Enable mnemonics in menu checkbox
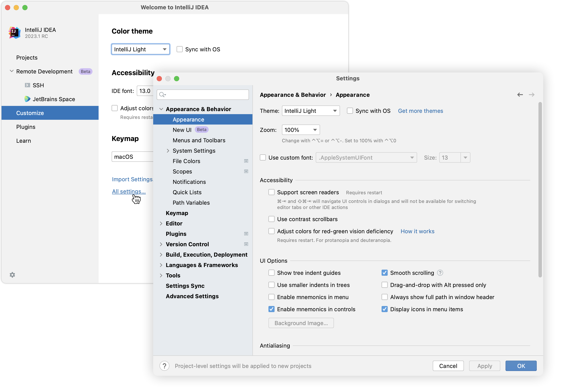The image size is (561, 392). (272, 297)
